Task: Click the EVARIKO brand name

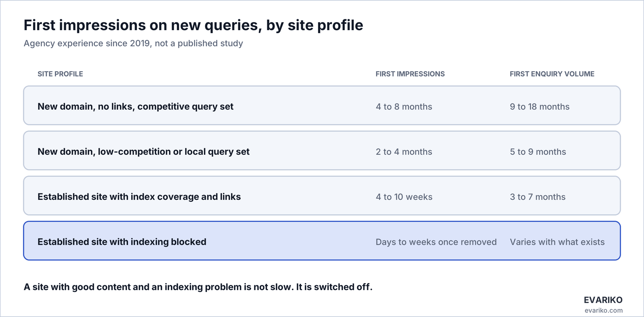Action: (x=603, y=300)
